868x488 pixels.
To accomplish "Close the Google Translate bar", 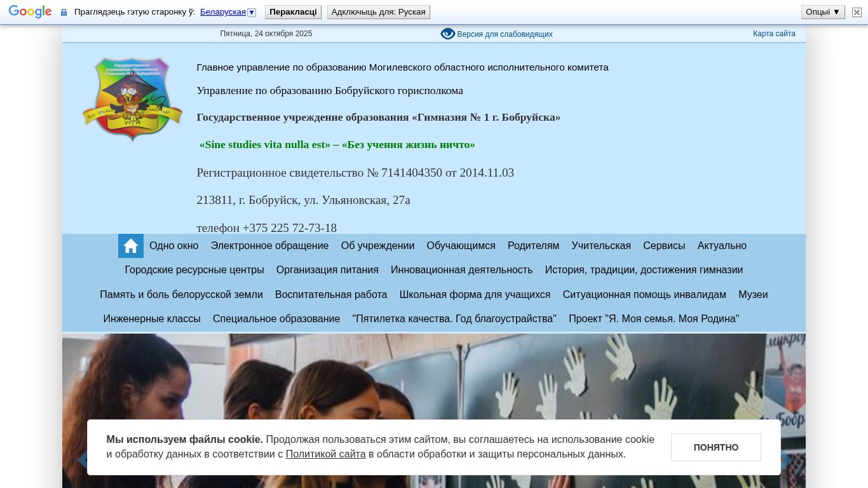I will click(857, 12).
